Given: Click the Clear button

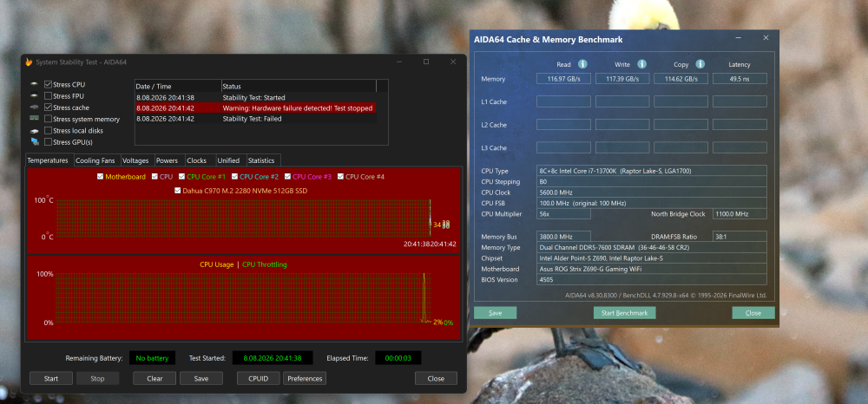Looking at the screenshot, I should 155,379.
